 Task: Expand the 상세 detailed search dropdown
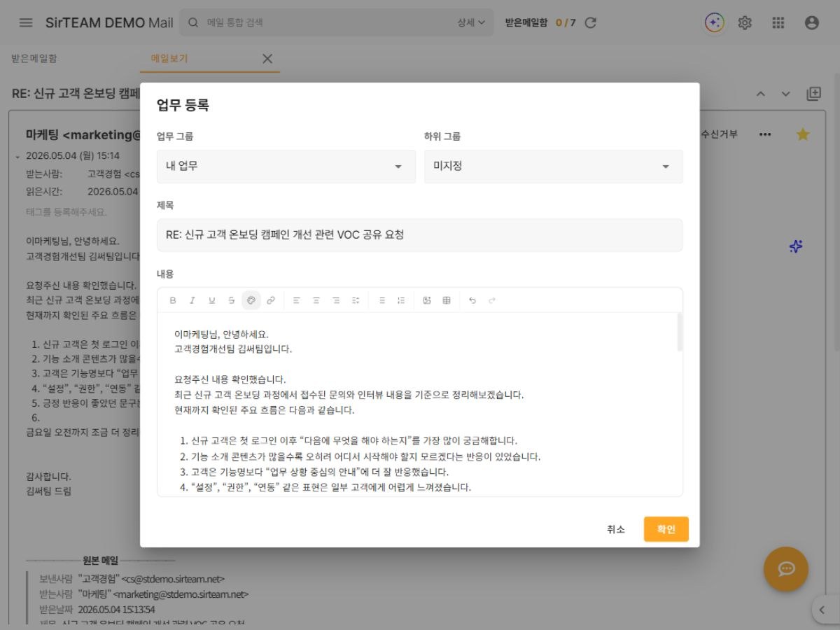(x=471, y=22)
